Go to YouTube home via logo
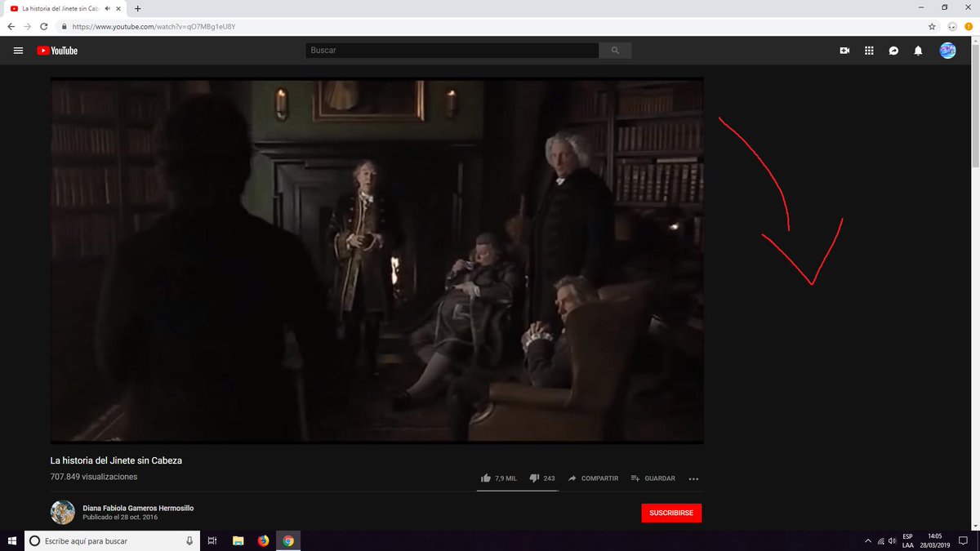This screenshot has height=551, width=980. (x=57, y=51)
